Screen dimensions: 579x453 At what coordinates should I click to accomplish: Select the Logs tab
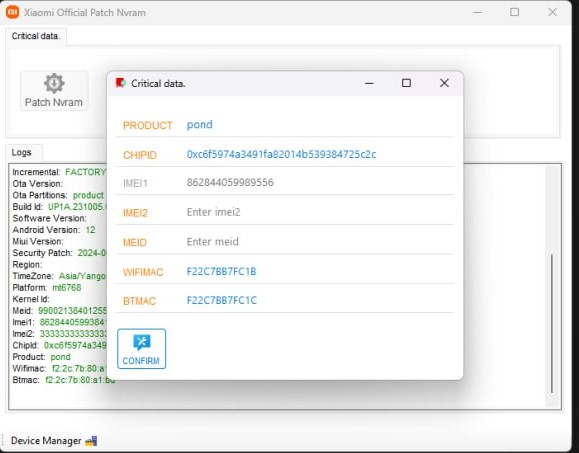pos(21,152)
